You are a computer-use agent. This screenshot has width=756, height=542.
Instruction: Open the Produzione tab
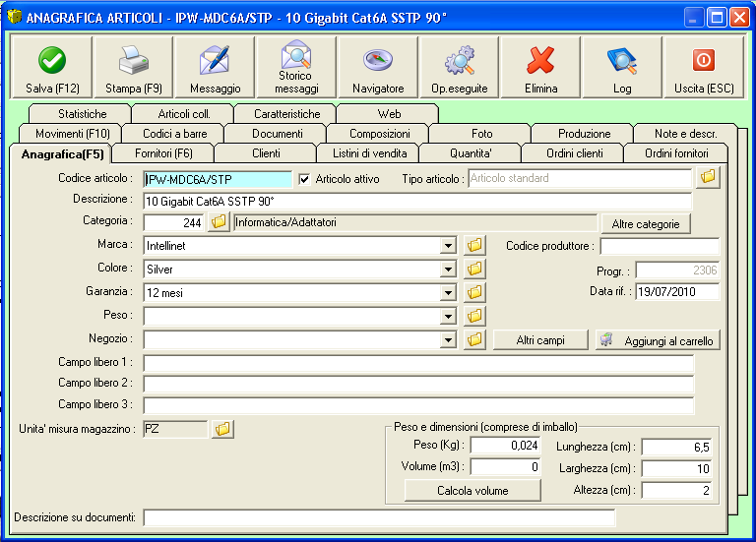(583, 134)
